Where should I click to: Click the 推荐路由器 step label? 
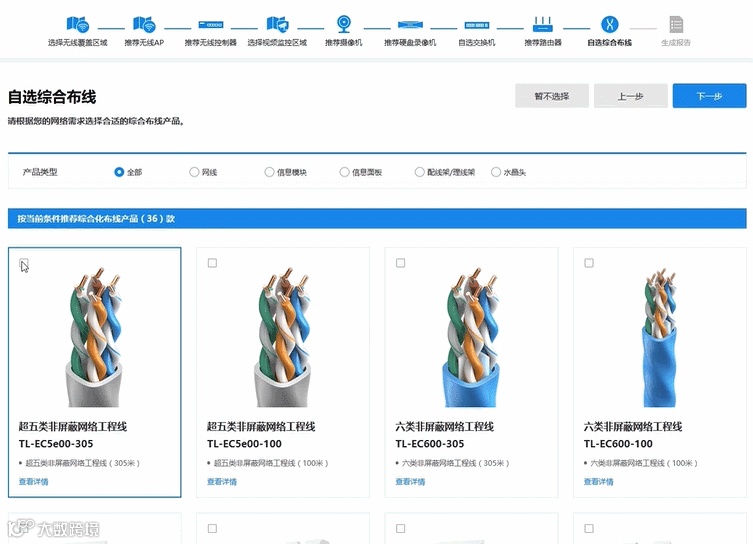coord(543,43)
